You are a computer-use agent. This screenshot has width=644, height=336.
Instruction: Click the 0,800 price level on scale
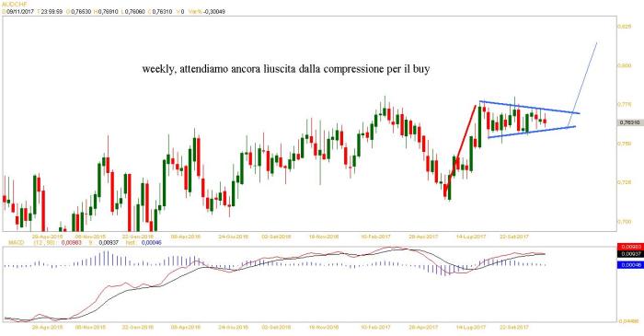pyautogui.click(x=625, y=65)
